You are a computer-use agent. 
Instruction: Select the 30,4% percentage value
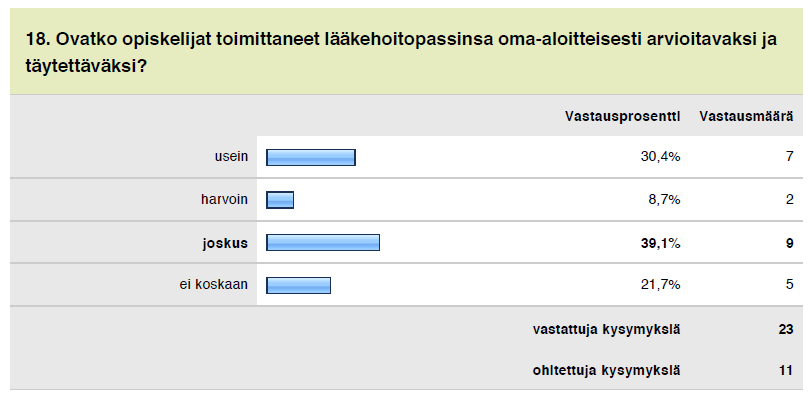point(661,157)
